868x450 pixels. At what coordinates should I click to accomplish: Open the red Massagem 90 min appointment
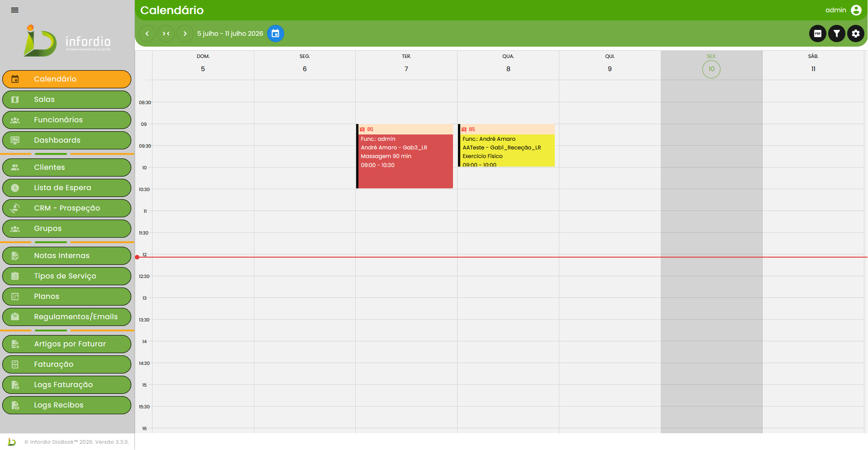point(405,156)
